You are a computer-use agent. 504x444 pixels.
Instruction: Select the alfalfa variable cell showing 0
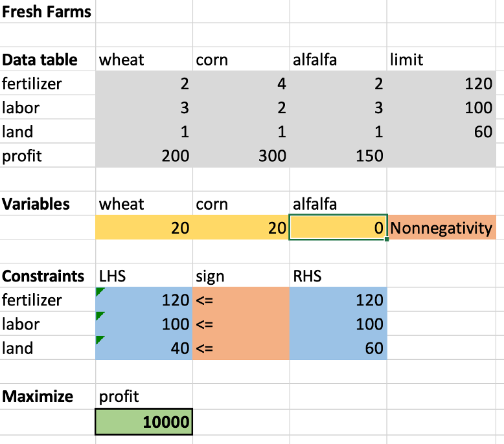pos(338,228)
